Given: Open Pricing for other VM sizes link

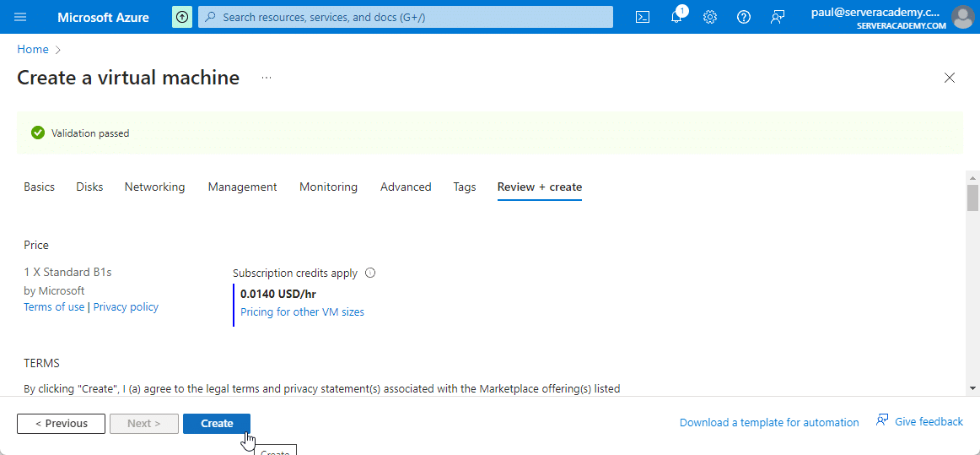Looking at the screenshot, I should [302, 311].
